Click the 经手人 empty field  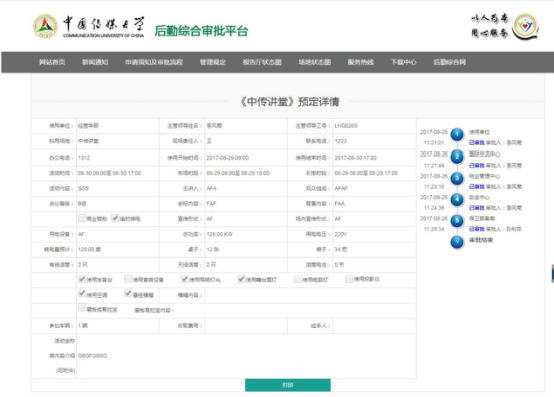[x=374, y=326]
